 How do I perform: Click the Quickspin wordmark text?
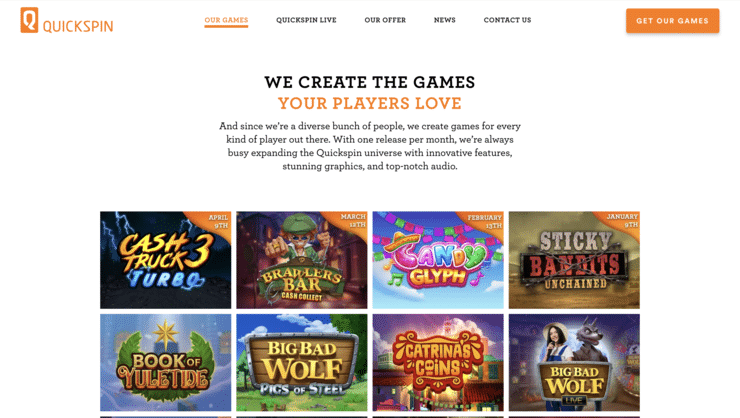point(78,26)
